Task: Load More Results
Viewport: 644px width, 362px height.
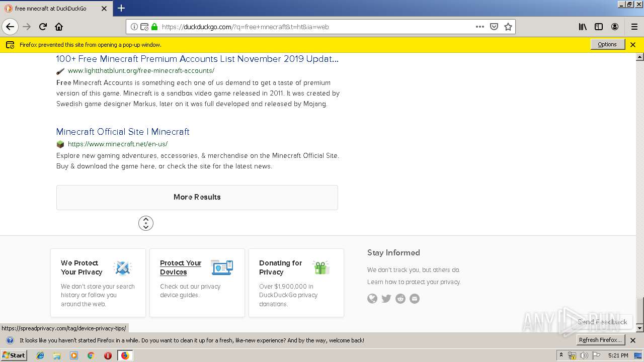Action: pyautogui.click(x=197, y=197)
